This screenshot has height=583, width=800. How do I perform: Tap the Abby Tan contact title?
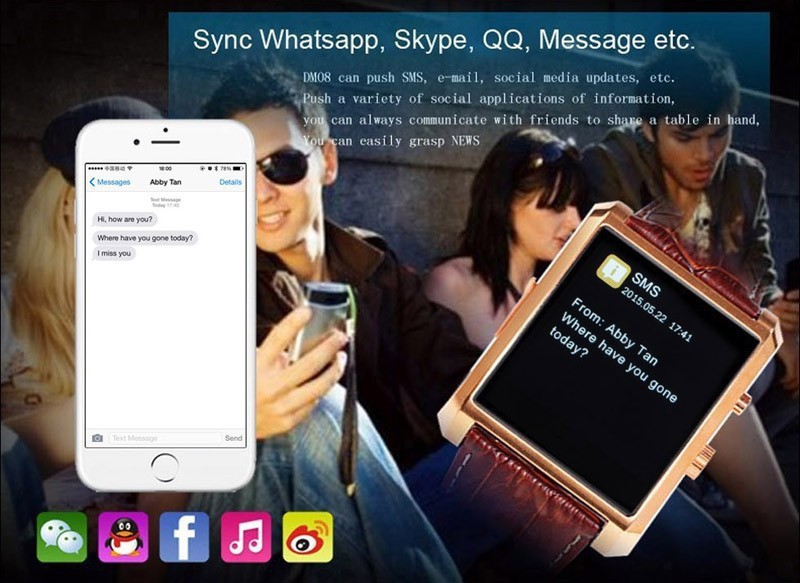click(166, 182)
